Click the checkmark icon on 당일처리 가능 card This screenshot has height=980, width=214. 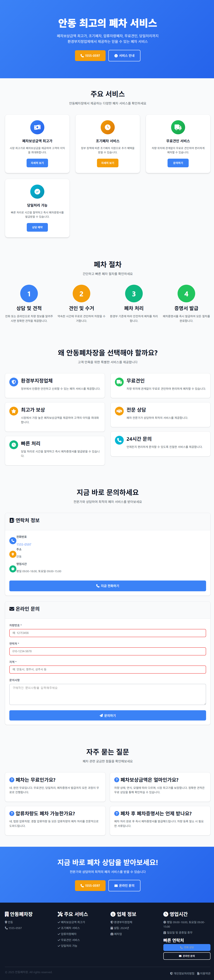[37, 192]
